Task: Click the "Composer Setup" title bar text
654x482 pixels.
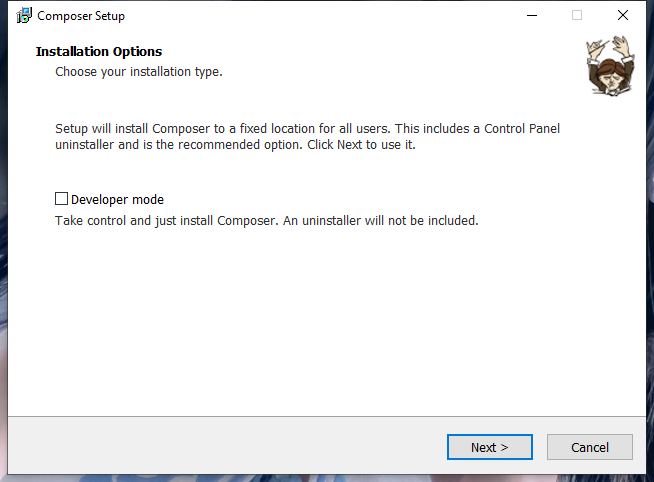Action: click(81, 16)
